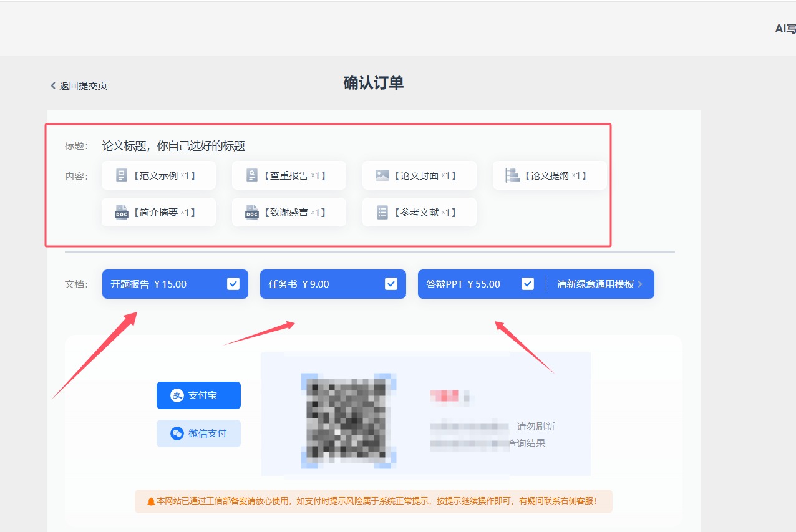Uncheck the 开题报告 ¥15.00 checkbox
Viewport: 796px width, 532px height.
(x=233, y=284)
